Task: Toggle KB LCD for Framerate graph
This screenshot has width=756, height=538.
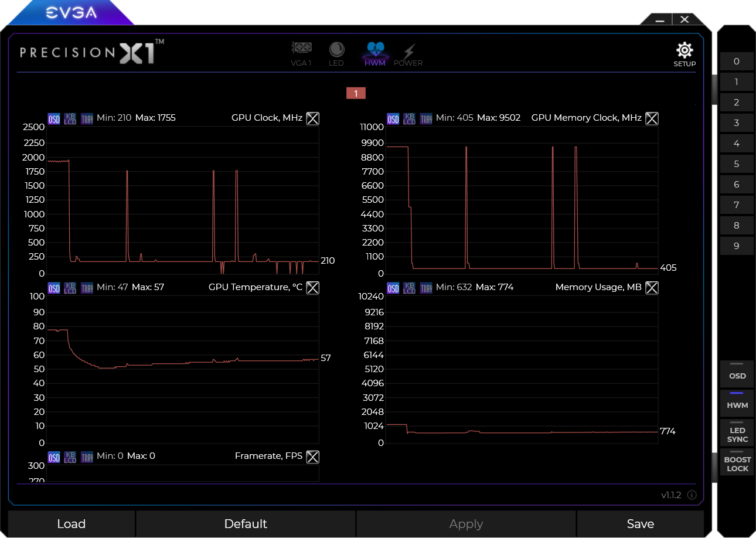Action: 70,457
